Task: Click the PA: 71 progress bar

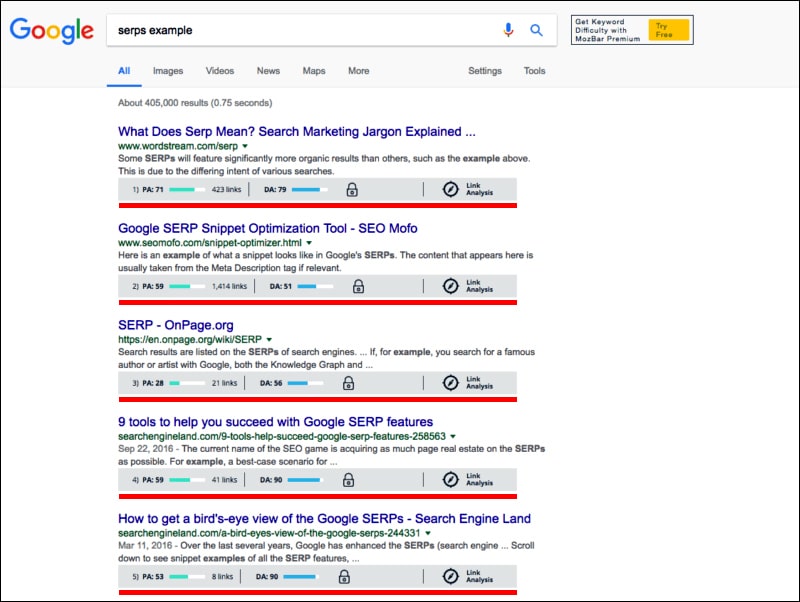Action: pyautogui.click(x=187, y=190)
